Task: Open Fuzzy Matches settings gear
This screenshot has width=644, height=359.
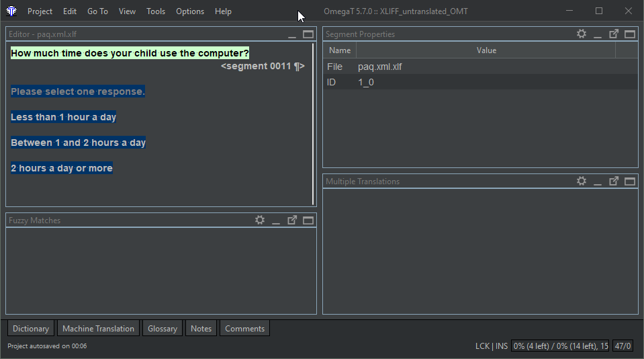Action: click(x=260, y=220)
